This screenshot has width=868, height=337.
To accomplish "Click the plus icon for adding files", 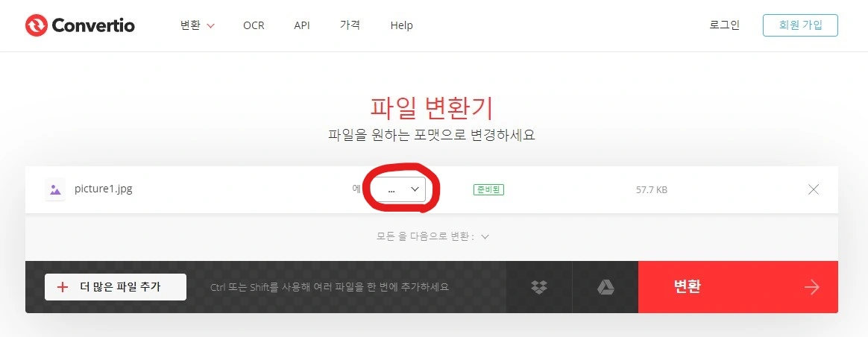I will click(x=63, y=286).
